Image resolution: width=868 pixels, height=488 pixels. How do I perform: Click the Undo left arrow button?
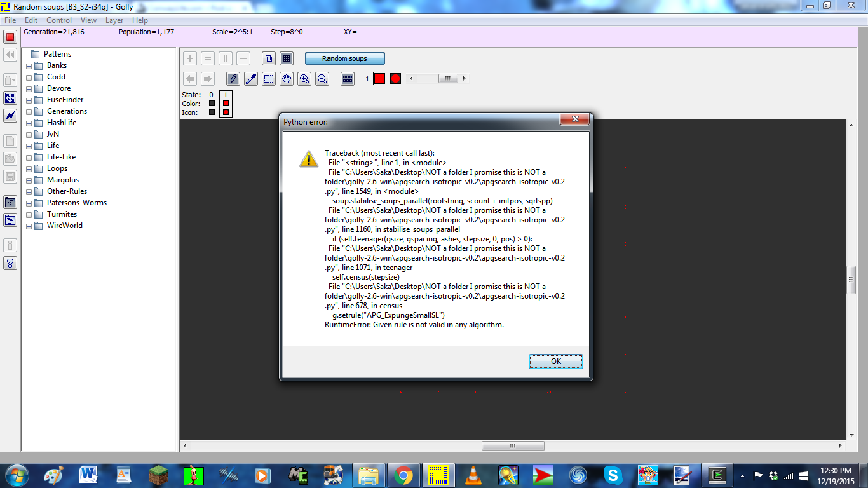[190, 79]
